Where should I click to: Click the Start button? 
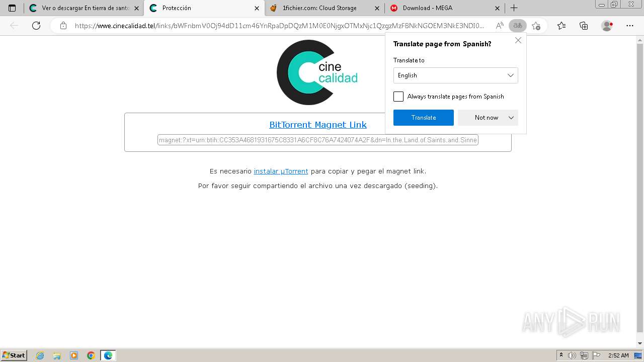pos(14,355)
